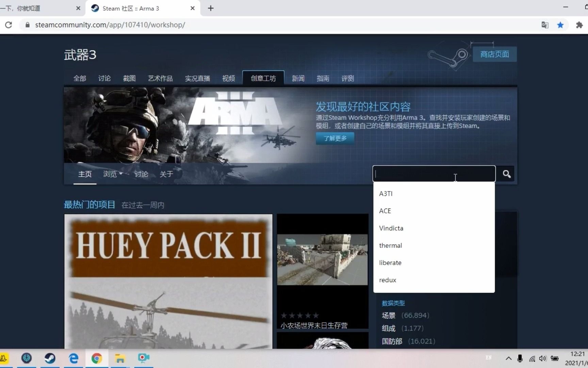The image size is (588, 368).
Task: Choose redux search suggestion
Action: coord(434,280)
